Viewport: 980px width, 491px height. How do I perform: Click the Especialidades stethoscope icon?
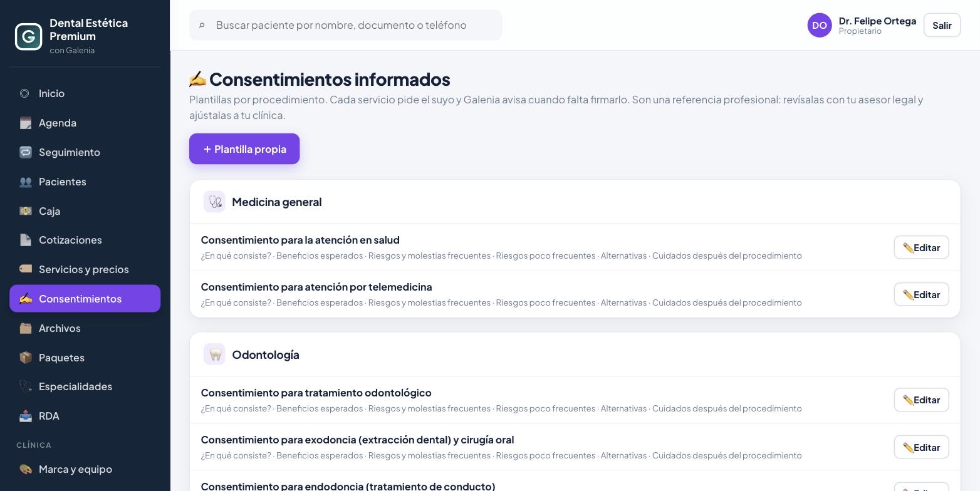click(25, 386)
